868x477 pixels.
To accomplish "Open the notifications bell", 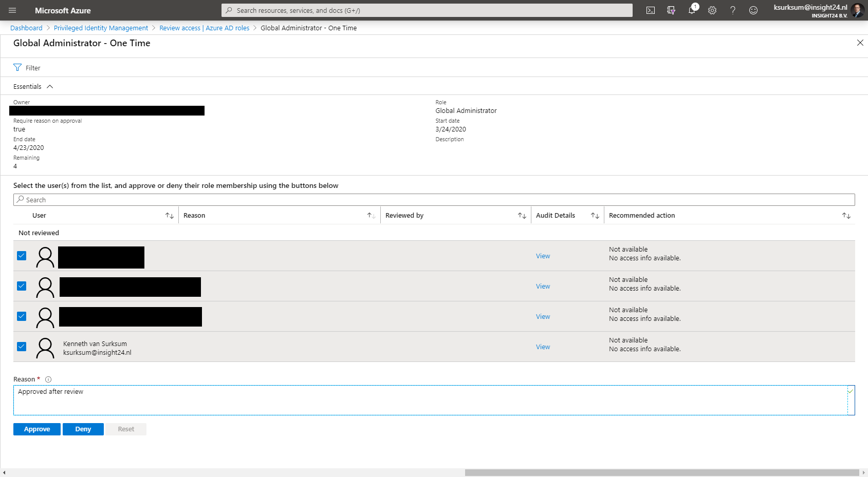I will point(692,10).
